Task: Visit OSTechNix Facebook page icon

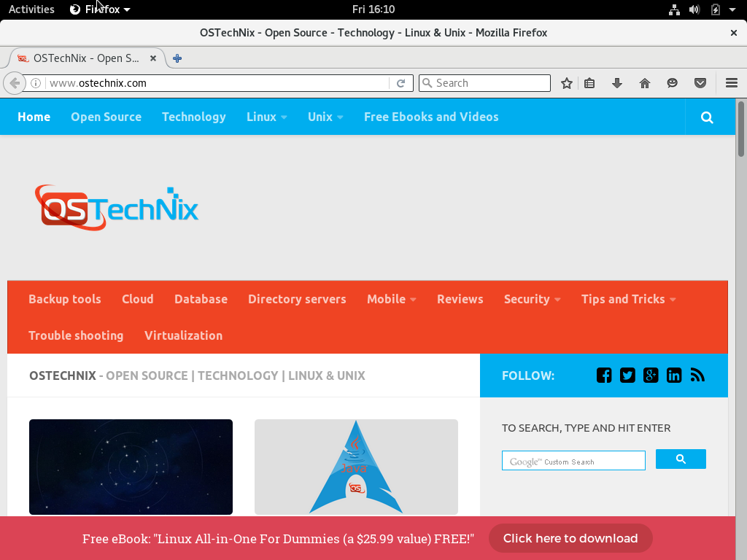Action: click(x=604, y=376)
